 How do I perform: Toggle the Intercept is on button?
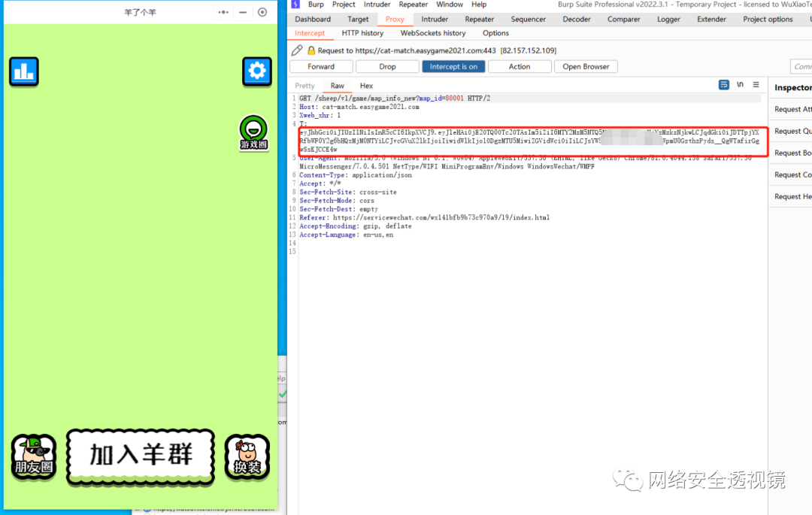(x=453, y=67)
